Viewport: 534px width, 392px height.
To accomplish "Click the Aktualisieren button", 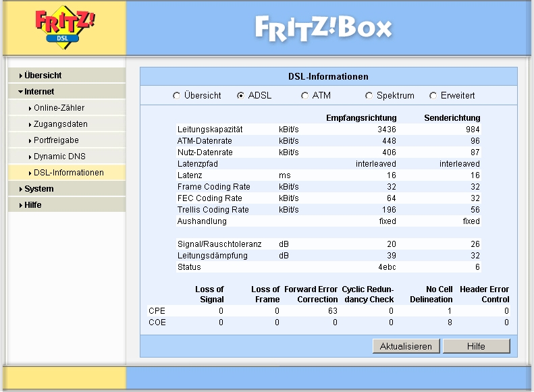I will (406, 346).
